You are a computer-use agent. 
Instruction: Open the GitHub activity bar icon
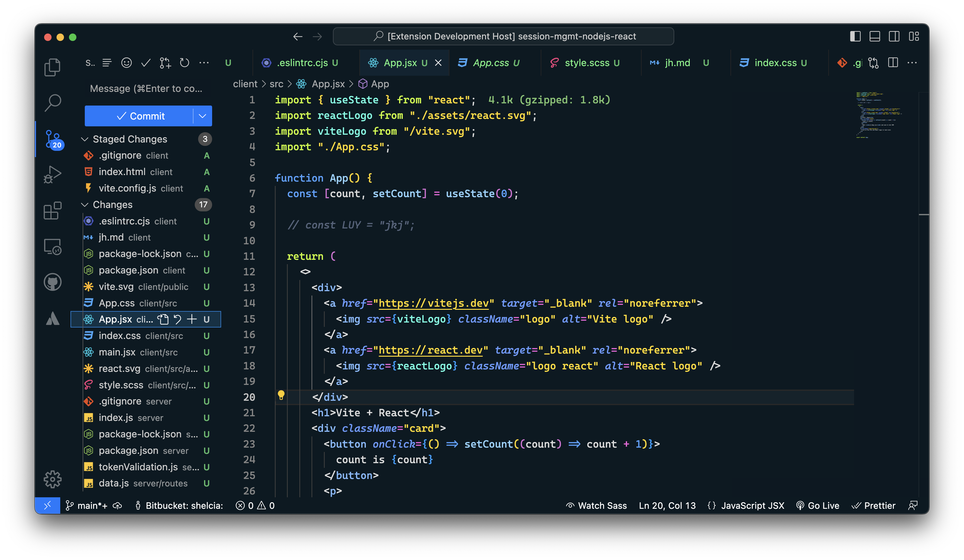coord(52,282)
